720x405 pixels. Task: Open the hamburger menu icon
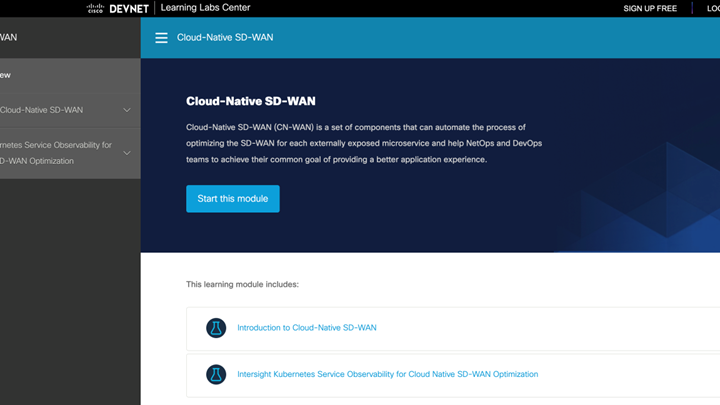[161, 38]
